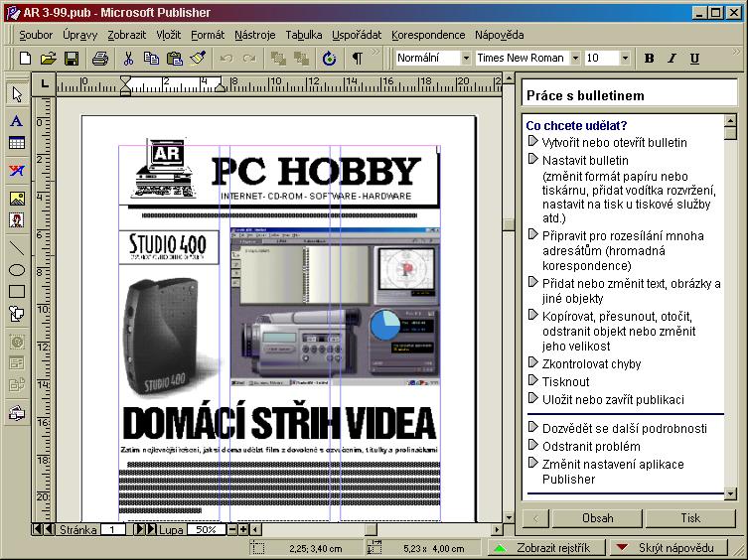The width and height of the screenshot is (748, 560).
Task: Toggle Italic formatting
Action: pos(672,59)
